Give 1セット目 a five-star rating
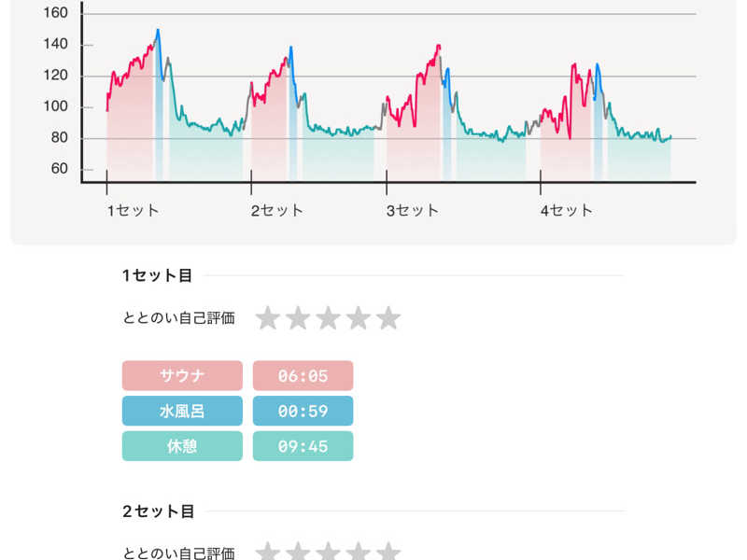747x560 pixels. (x=388, y=317)
